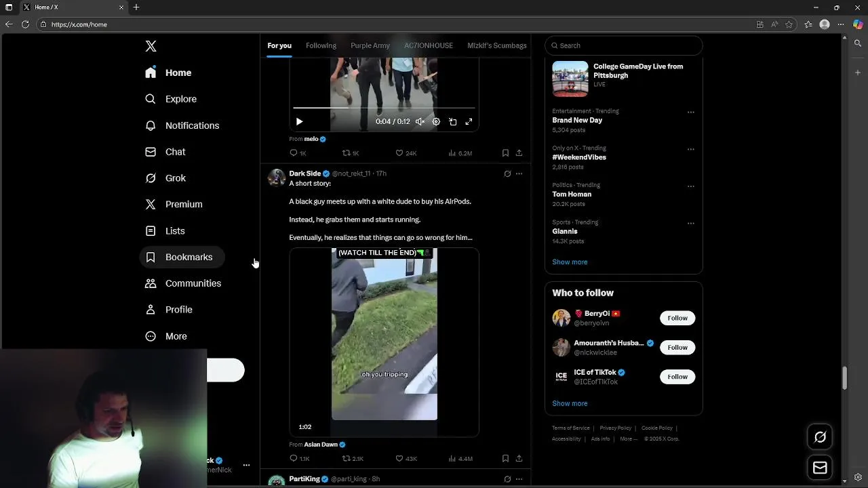Open Brand New Day trend
The image size is (868, 488).
577,120
